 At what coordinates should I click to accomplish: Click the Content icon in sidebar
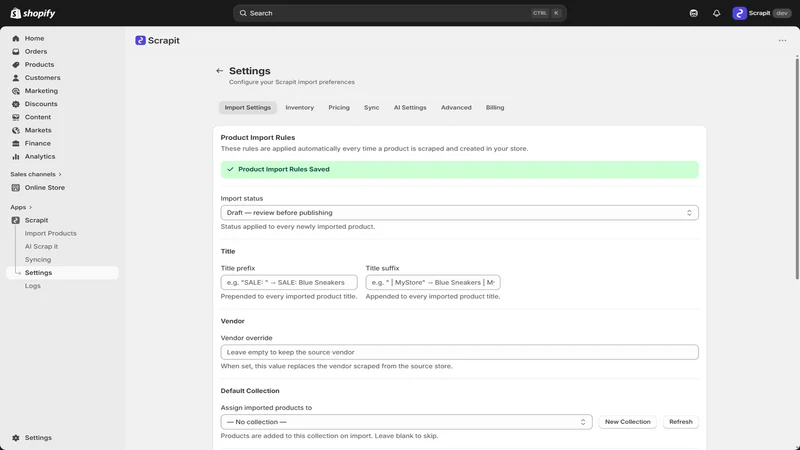pyautogui.click(x=16, y=117)
